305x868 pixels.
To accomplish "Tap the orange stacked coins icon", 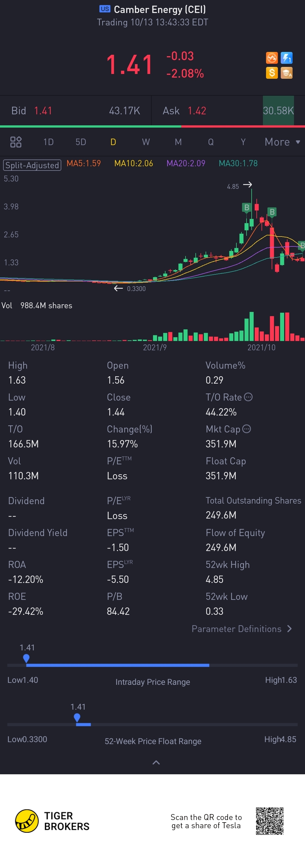I will pyautogui.click(x=286, y=73).
